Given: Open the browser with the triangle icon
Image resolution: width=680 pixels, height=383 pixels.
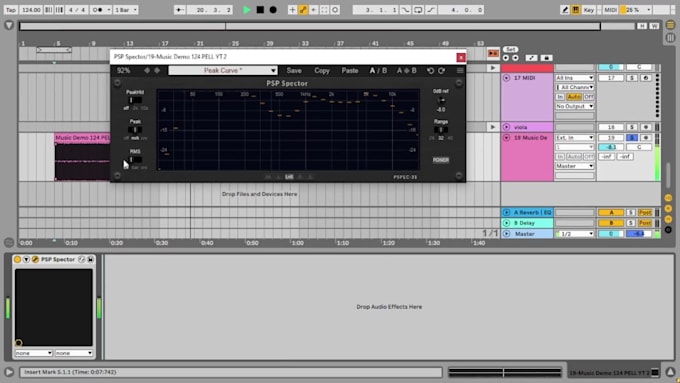Looking at the screenshot, I should pos(9,26).
